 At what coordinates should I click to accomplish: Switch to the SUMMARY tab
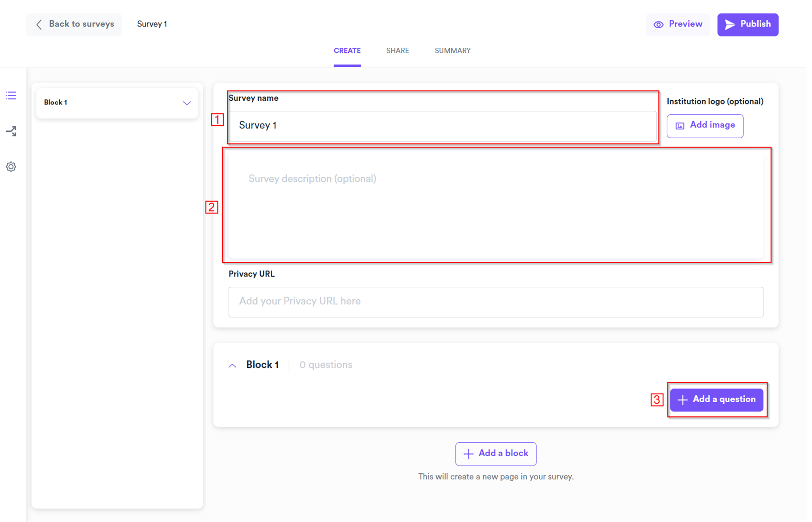(453, 51)
